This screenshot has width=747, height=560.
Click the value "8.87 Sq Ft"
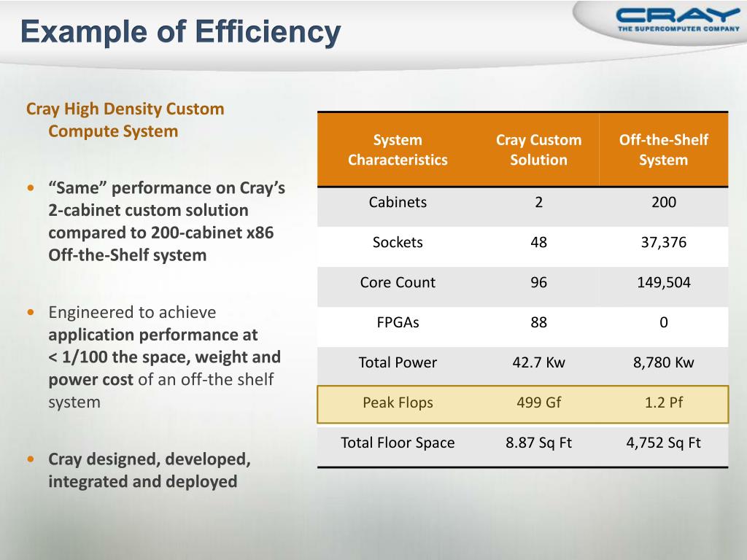pyautogui.click(x=539, y=443)
